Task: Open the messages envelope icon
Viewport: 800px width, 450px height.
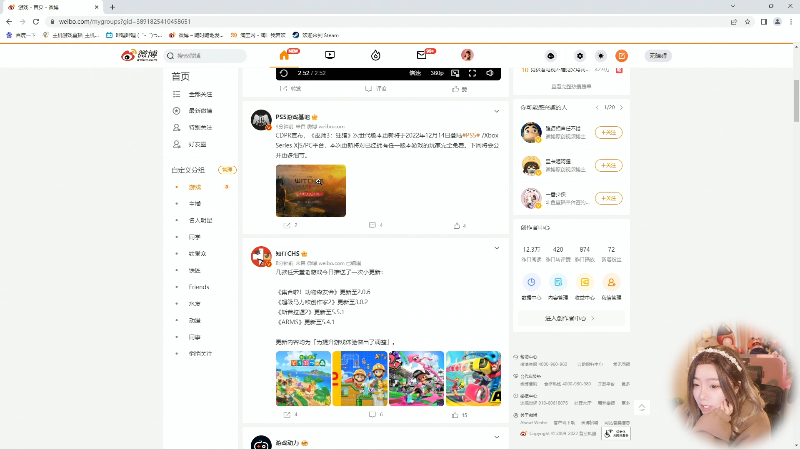Action: click(x=421, y=55)
